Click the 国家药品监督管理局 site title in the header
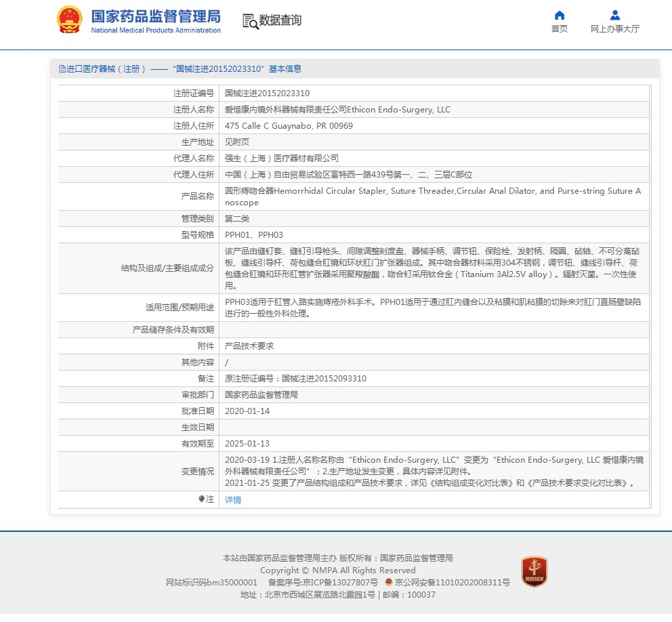This screenshot has width=672, height=622. tap(156, 16)
